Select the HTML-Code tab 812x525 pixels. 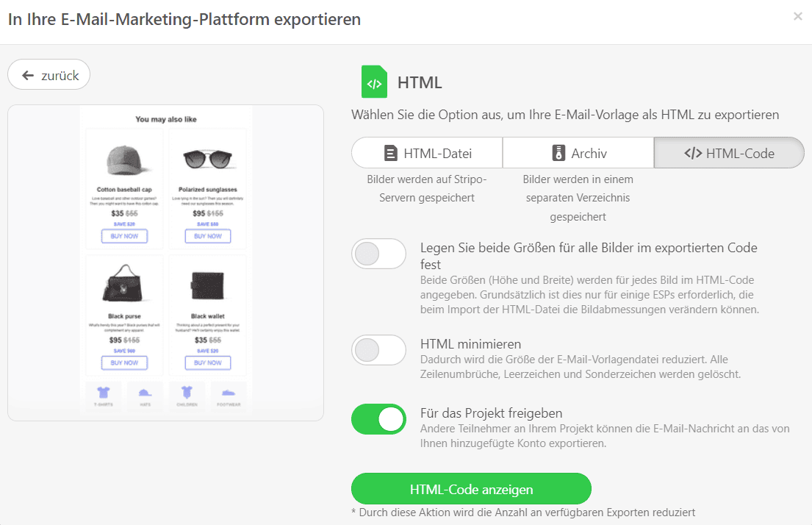click(728, 152)
